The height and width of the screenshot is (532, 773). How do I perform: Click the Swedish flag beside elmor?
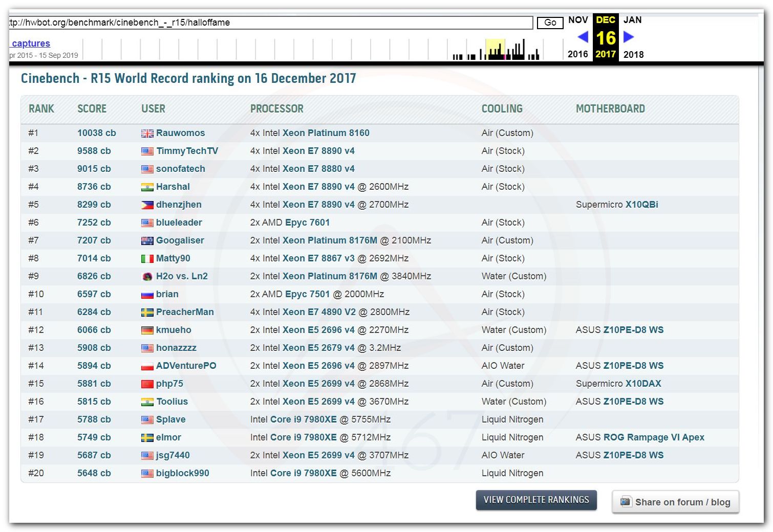[147, 438]
